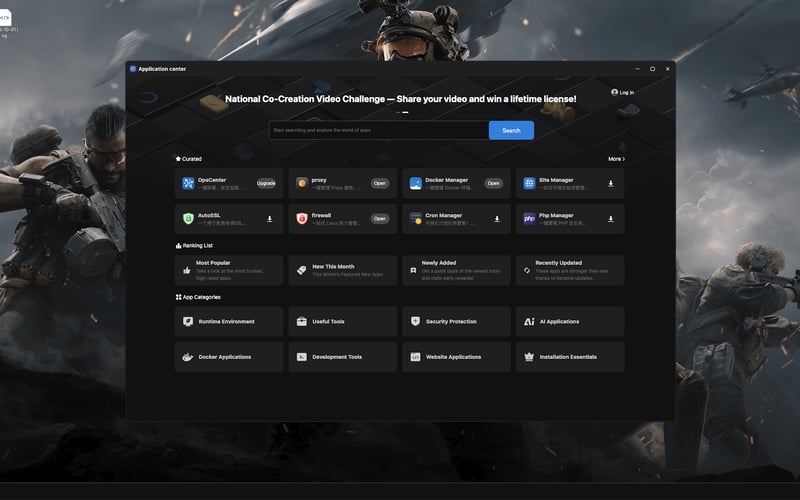Open the Development Tools category

[343, 357]
